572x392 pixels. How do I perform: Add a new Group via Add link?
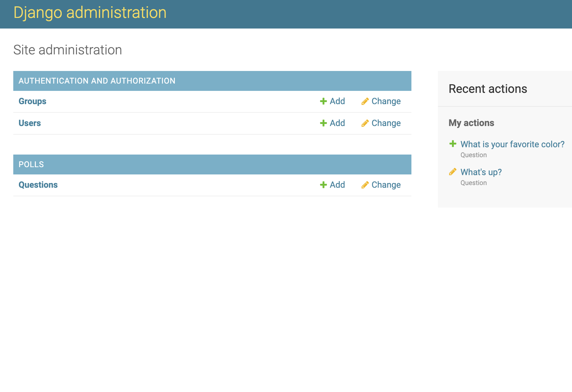[x=337, y=101]
